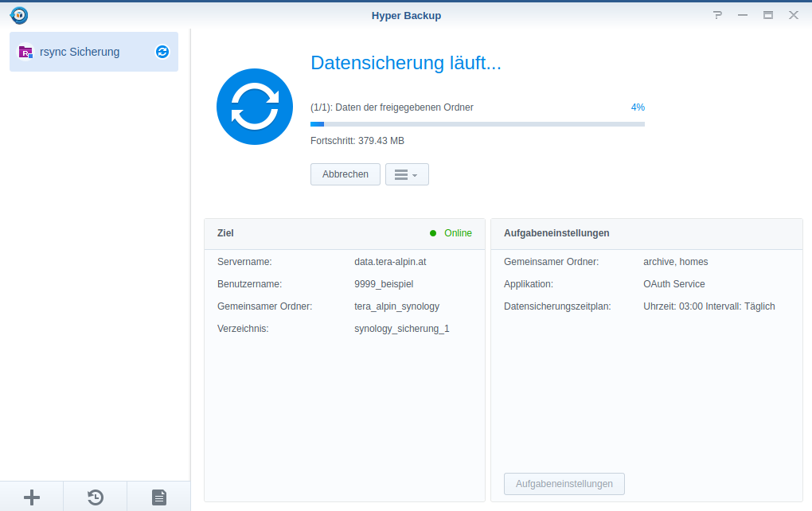Minimize the Hyper Backup window
812x511 pixels.
(743, 15)
